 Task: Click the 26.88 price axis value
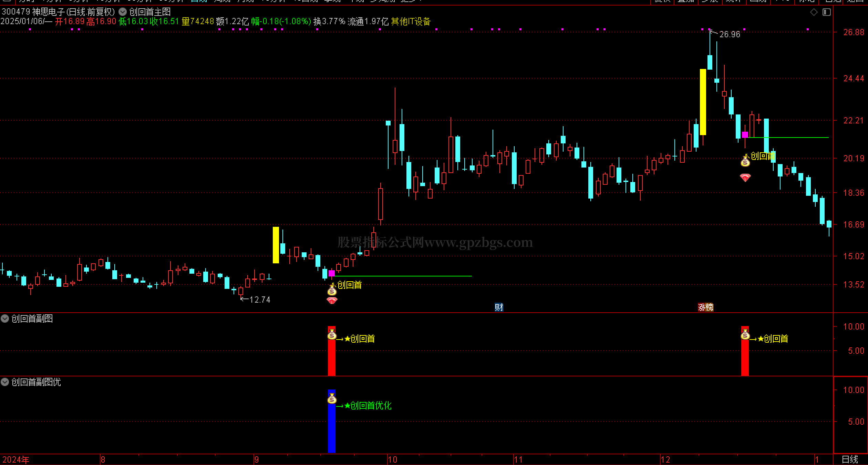tap(854, 32)
